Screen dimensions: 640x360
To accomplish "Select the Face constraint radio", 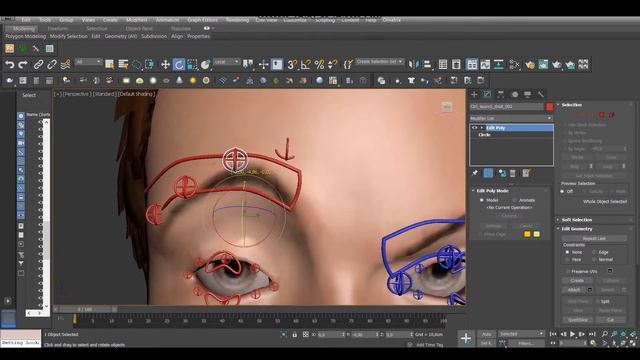I will click(x=567, y=259).
